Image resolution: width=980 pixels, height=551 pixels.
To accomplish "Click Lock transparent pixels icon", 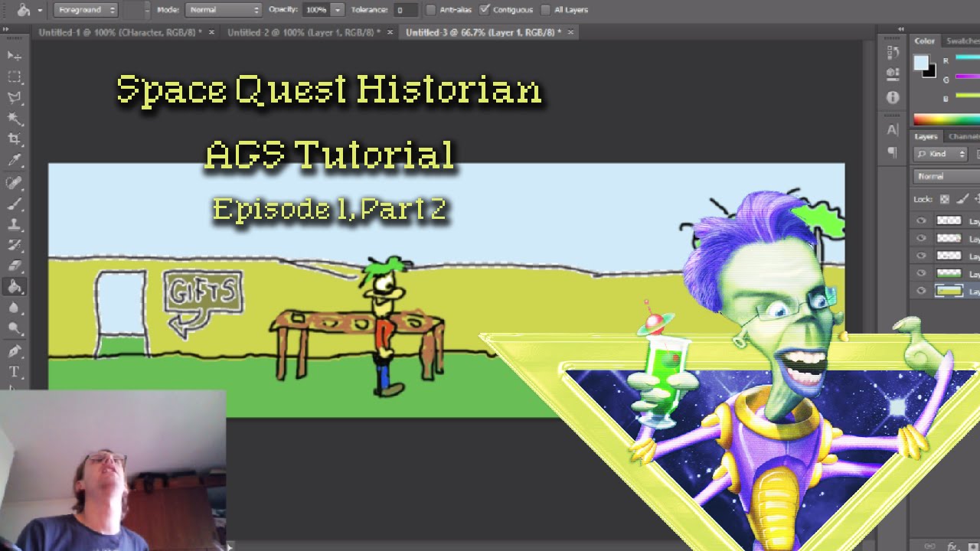I will pos(944,199).
